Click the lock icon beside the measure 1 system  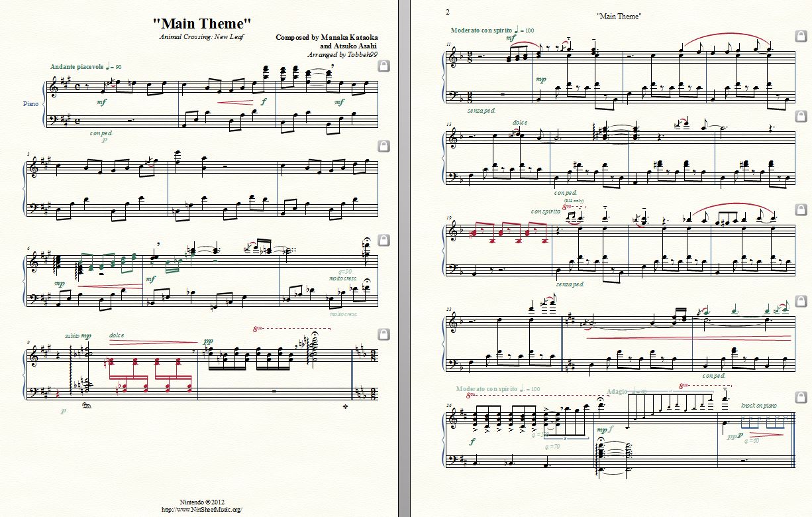(x=383, y=65)
